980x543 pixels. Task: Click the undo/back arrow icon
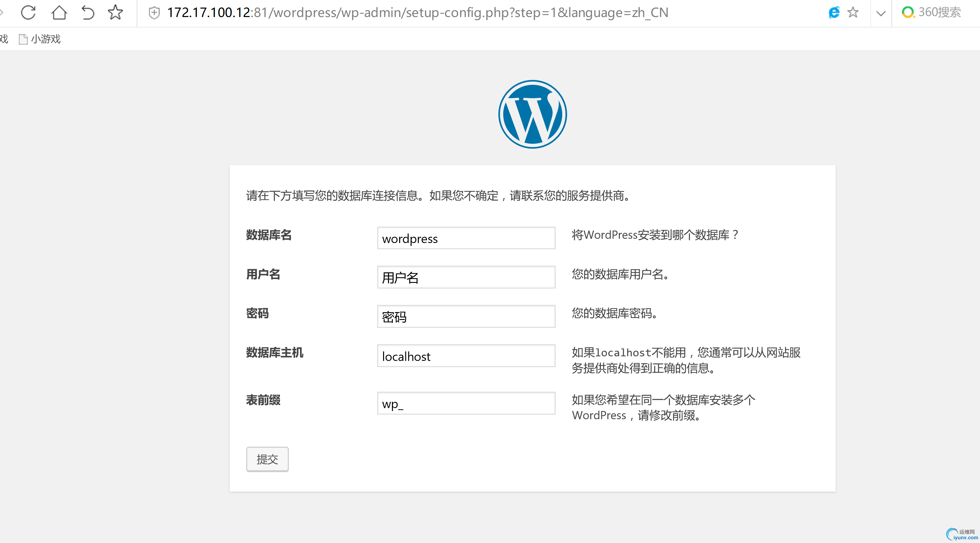[87, 12]
